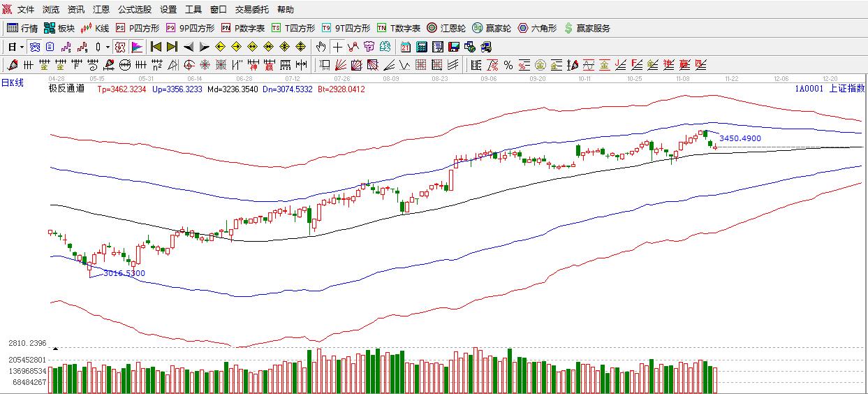Click the calculator icon in toolbar
This screenshot has height=394, width=868.
pos(422,47)
